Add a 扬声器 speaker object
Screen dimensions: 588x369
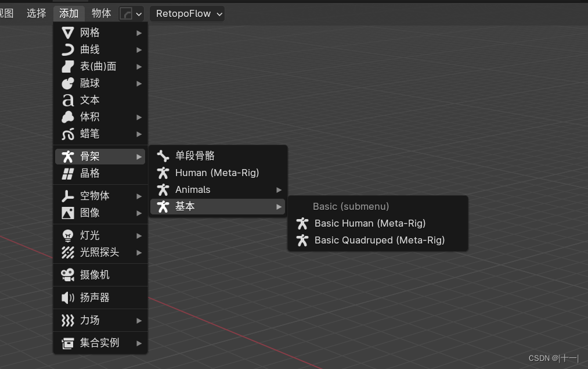(x=100, y=298)
